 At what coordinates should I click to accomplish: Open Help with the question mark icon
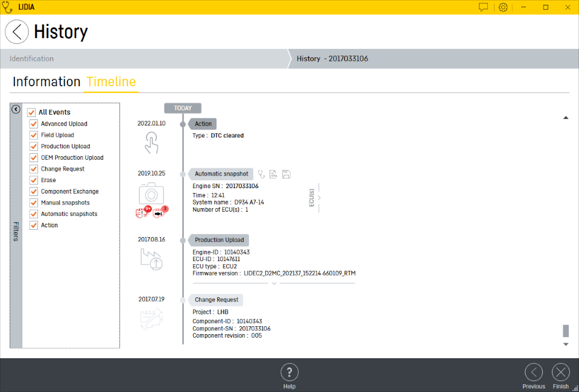click(289, 373)
